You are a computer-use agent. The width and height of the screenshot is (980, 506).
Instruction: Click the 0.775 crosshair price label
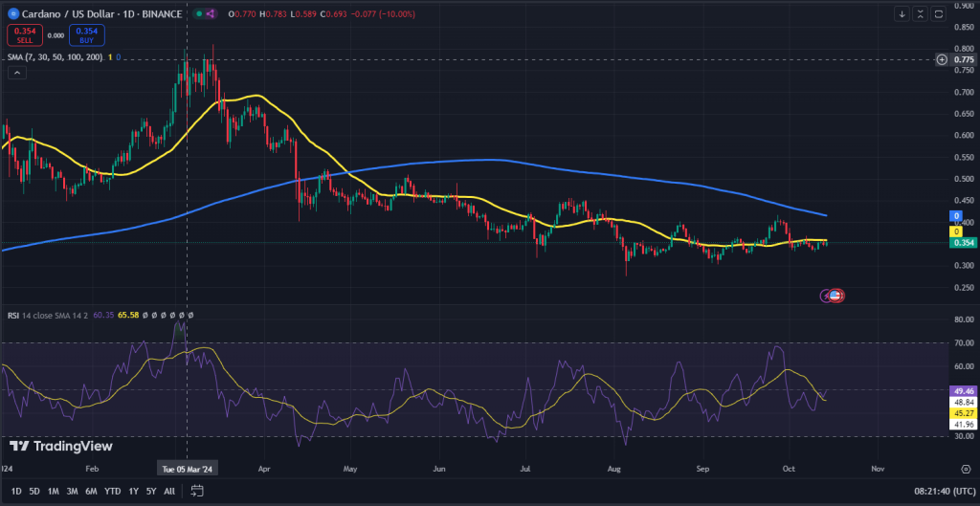[963, 60]
